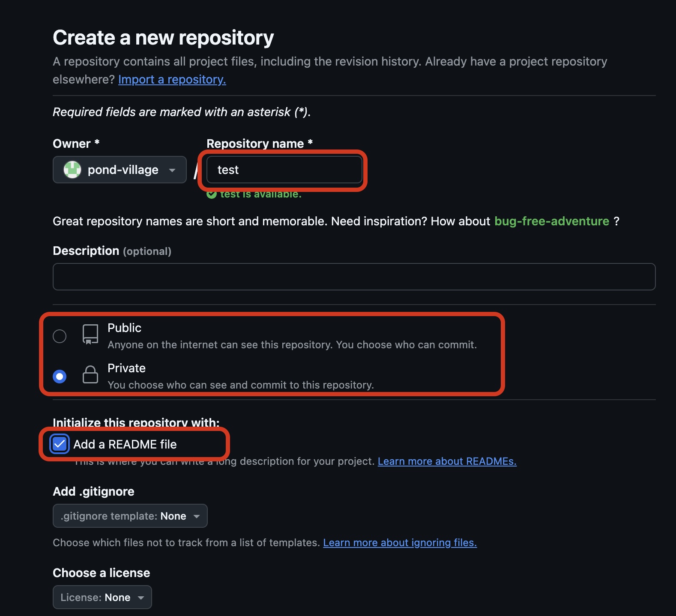Open Learn more about ignoring files link
Viewport: 676px width, 616px height.
tap(400, 543)
